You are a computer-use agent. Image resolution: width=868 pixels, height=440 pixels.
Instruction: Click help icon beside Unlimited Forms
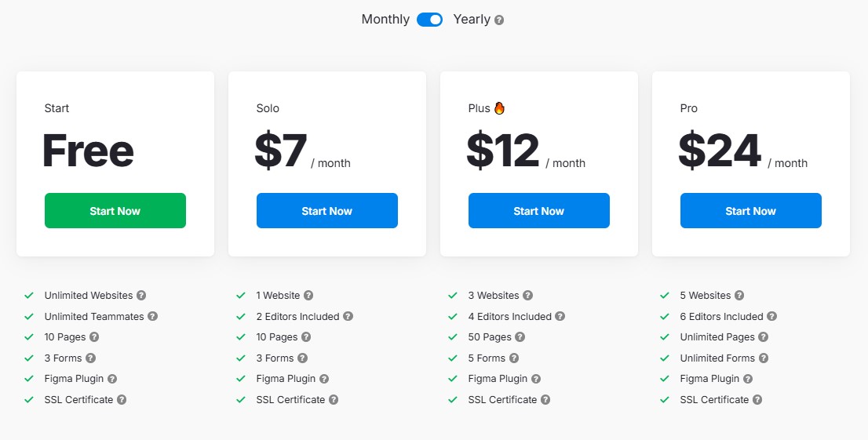click(764, 358)
